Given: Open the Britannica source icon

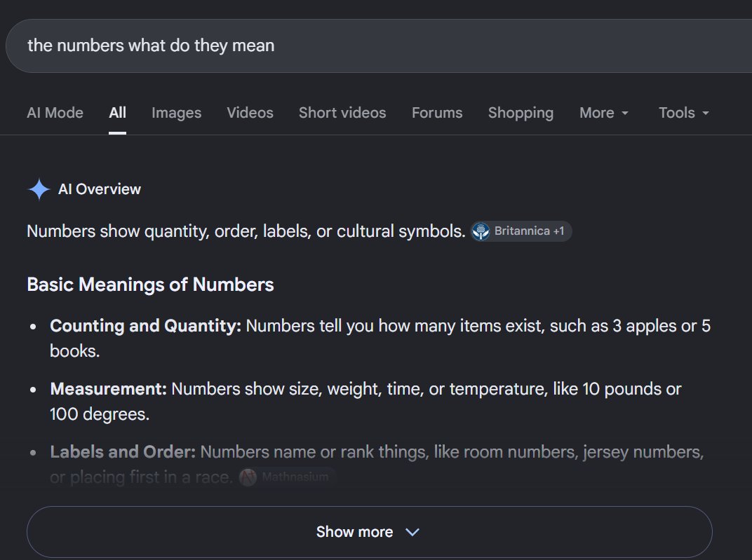Looking at the screenshot, I should click(x=481, y=231).
